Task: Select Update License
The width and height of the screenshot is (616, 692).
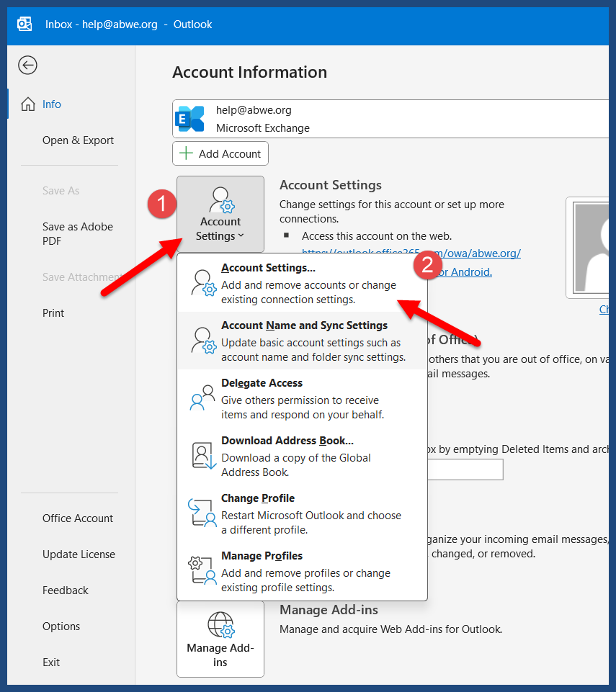Action: click(79, 554)
